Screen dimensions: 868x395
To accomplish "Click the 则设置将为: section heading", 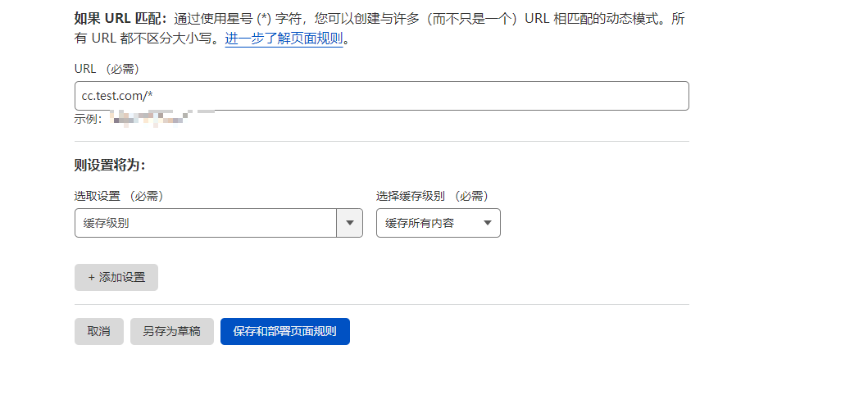I will 109,165.
